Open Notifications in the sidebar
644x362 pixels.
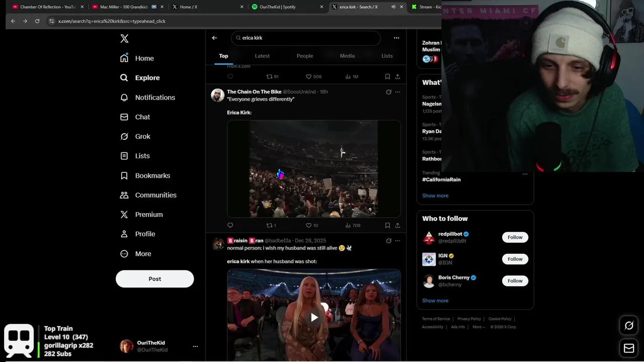click(148, 98)
